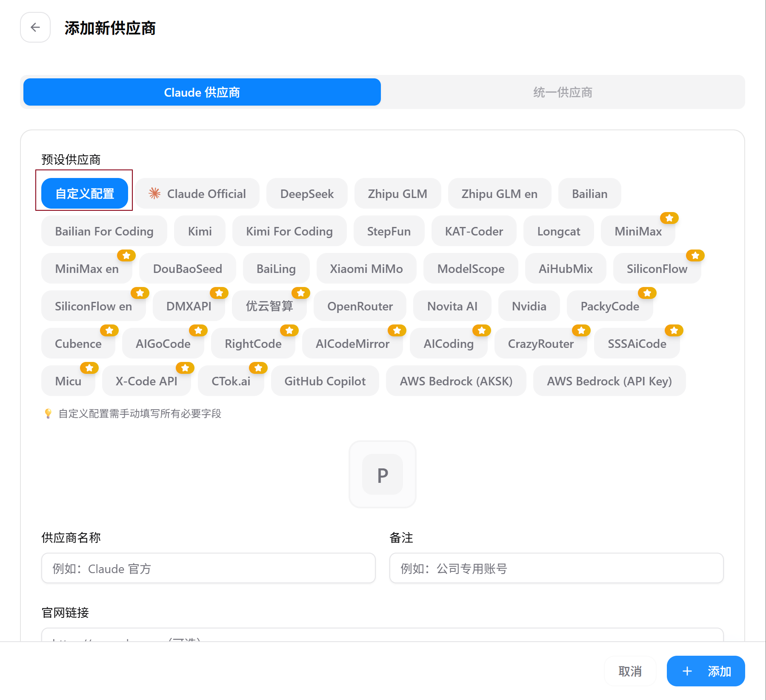Viewport: 766px width, 700px height.
Task: Choose the DouBaoSeed preset
Action: coord(188,269)
